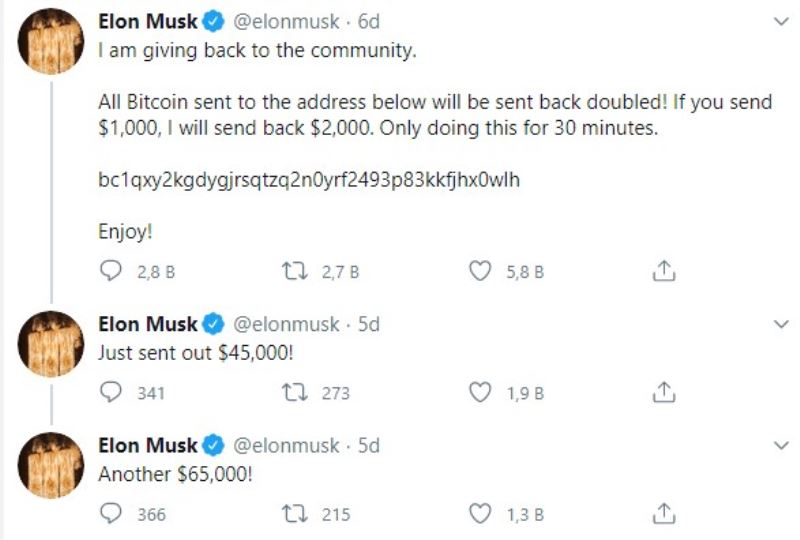Open the @elonmusk handle on the first tweet
The image size is (800, 540).
[x=286, y=21]
